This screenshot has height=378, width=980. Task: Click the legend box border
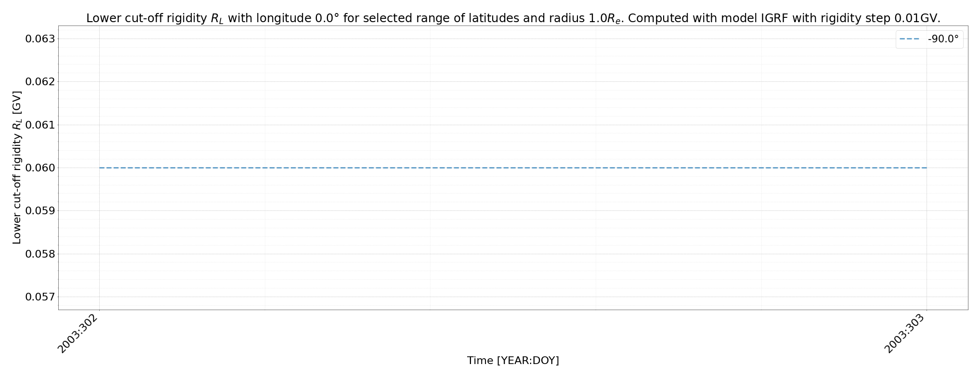pyautogui.click(x=896, y=39)
